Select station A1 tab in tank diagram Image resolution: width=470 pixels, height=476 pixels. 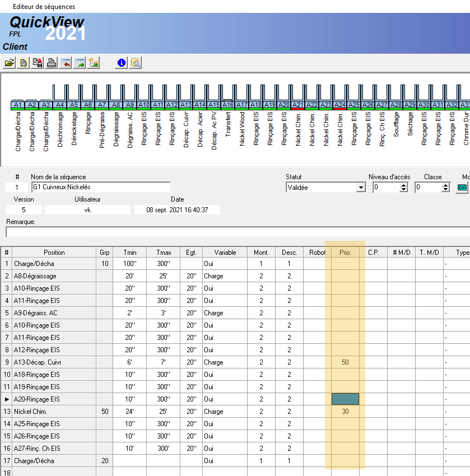(17, 105)
